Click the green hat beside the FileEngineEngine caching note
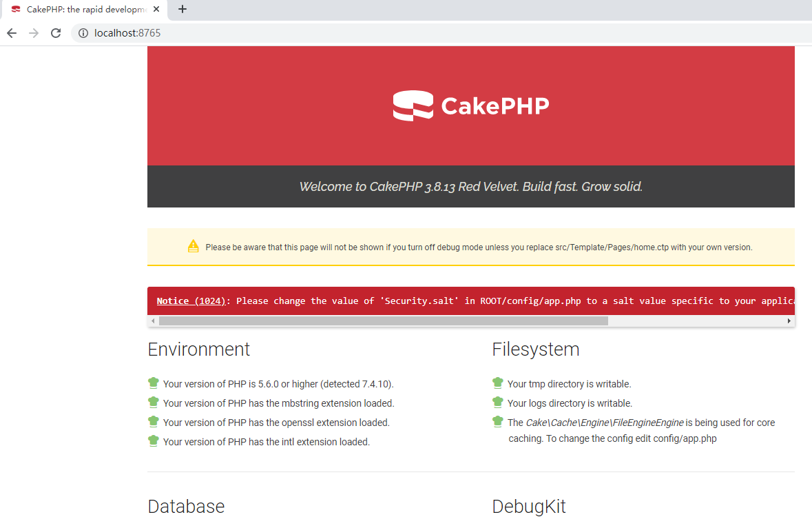Image resolution: width=812 pixels, height=517 pixels. tap(498, 421)
